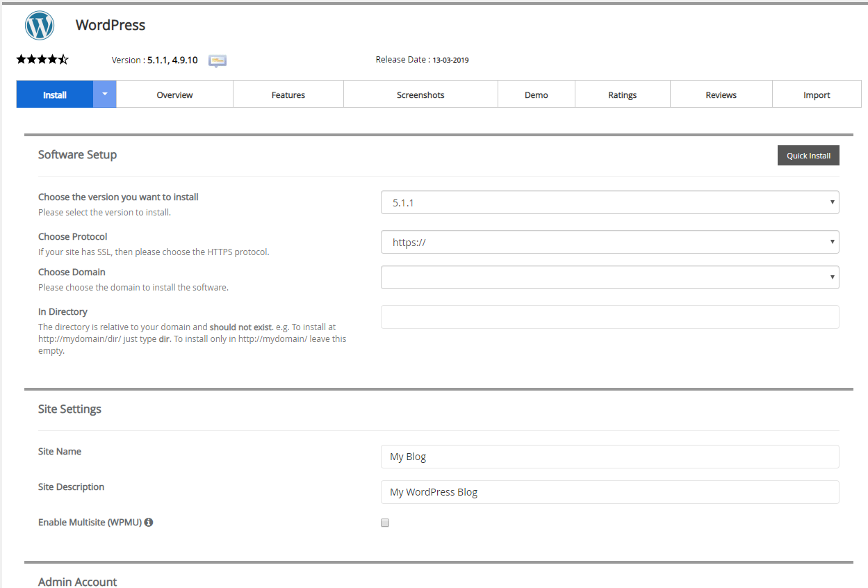Click the Quick Install button
Viewport: 868px width, 588px height.
pos(808,156)
